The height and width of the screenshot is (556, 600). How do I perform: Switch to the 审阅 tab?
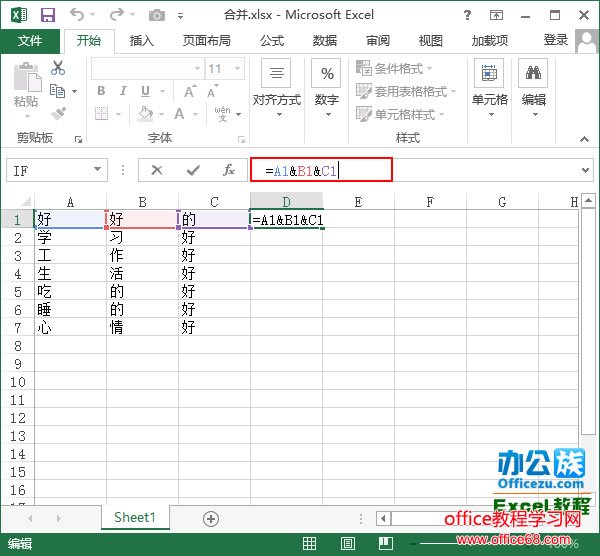point(378,41)
